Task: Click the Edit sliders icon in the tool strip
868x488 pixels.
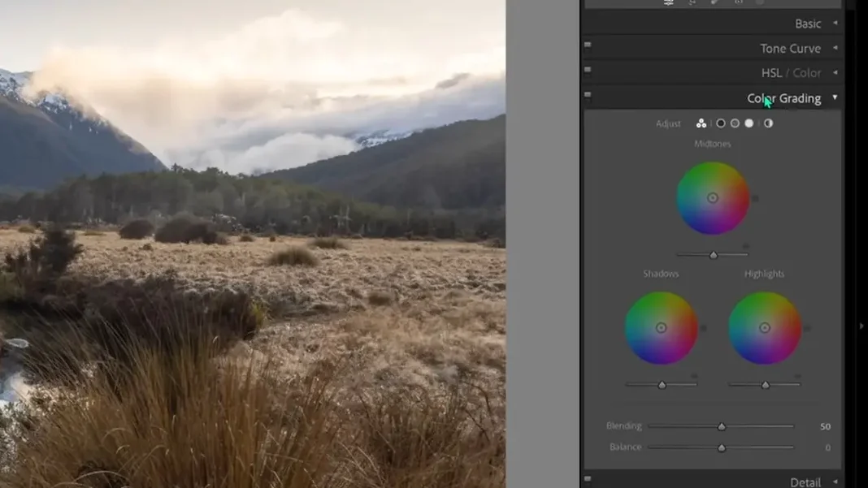Action: click(669, 2)
